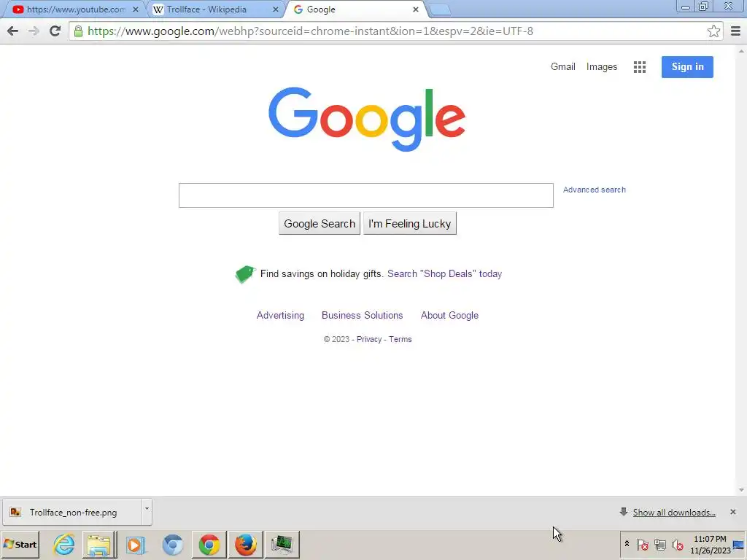Viewport: 747px width, 560px height.
Task: Click the page scroll down arrow
Action: (x=741, y=490)
